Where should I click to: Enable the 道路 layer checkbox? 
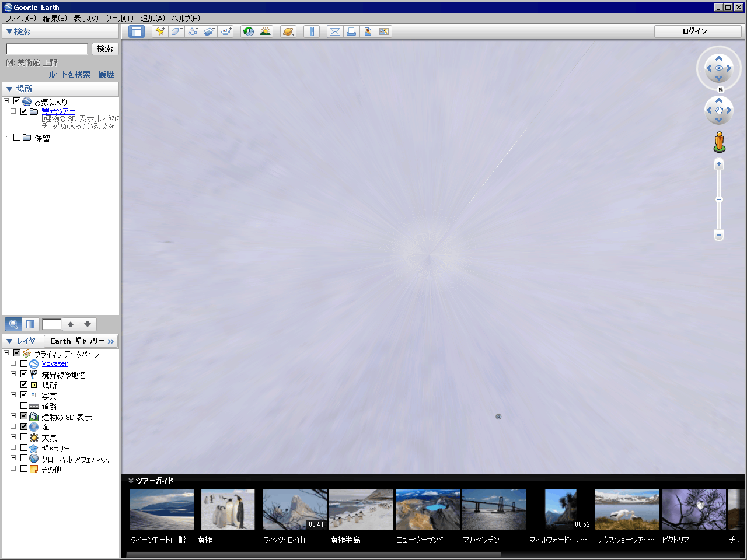[24, 405]
